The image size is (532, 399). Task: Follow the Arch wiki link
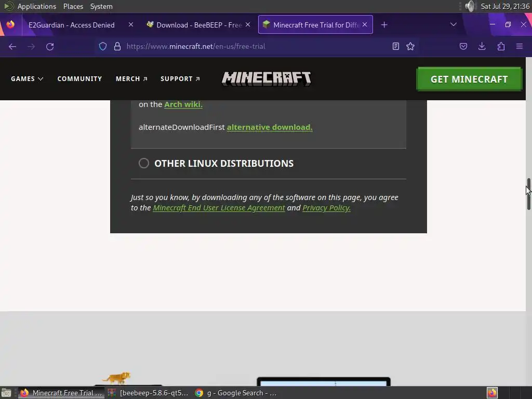(183, 104)
